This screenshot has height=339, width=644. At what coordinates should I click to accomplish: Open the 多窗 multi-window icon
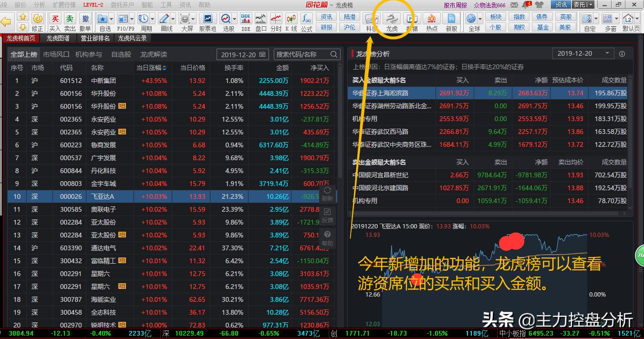[x=607, y=19]
